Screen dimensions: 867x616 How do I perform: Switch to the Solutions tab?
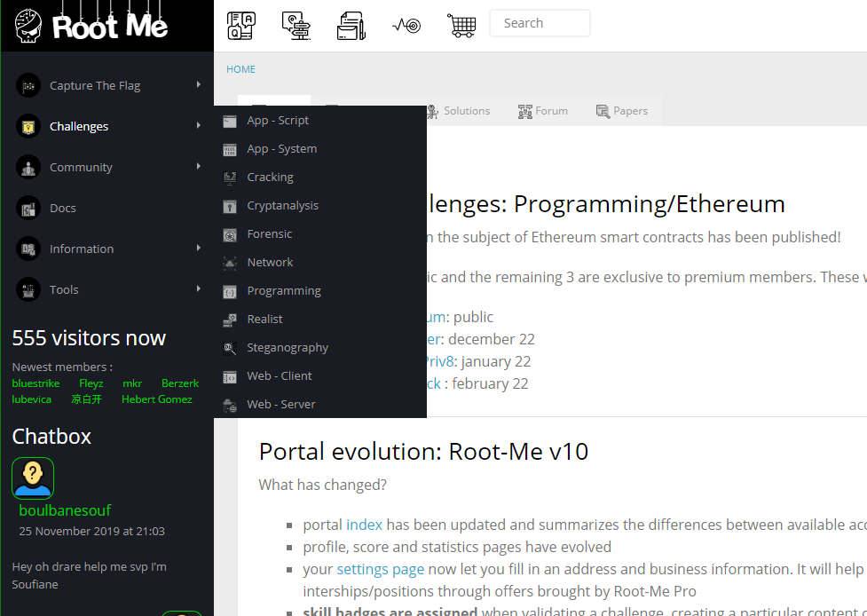coord(458,111)
